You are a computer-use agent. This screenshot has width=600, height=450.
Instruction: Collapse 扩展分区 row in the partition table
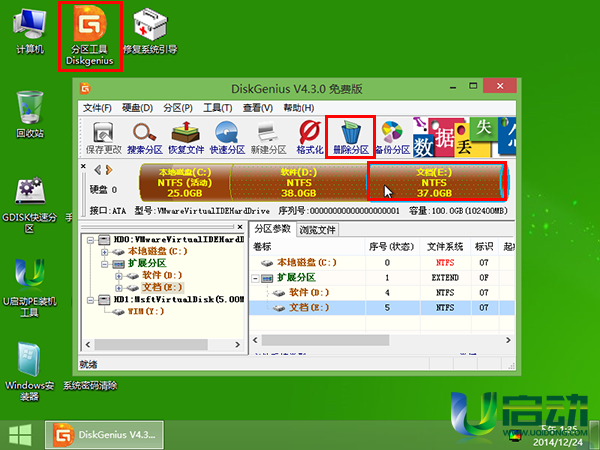(x=255, y=278)
